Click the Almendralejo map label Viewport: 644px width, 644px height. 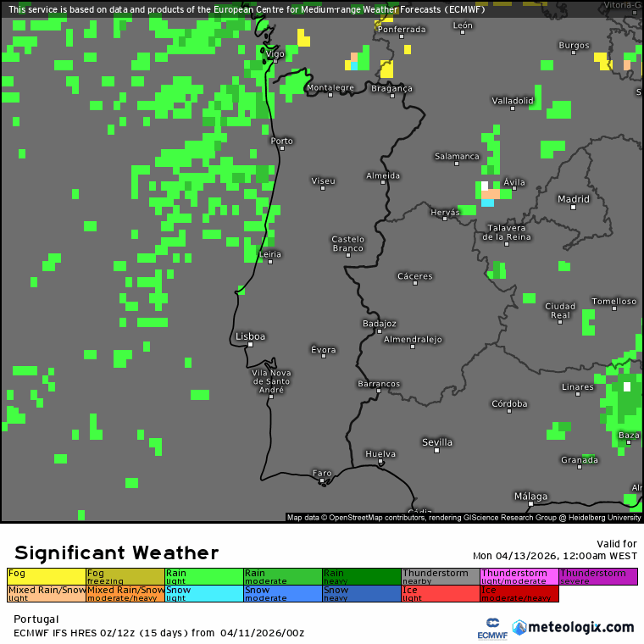[413, 339]
